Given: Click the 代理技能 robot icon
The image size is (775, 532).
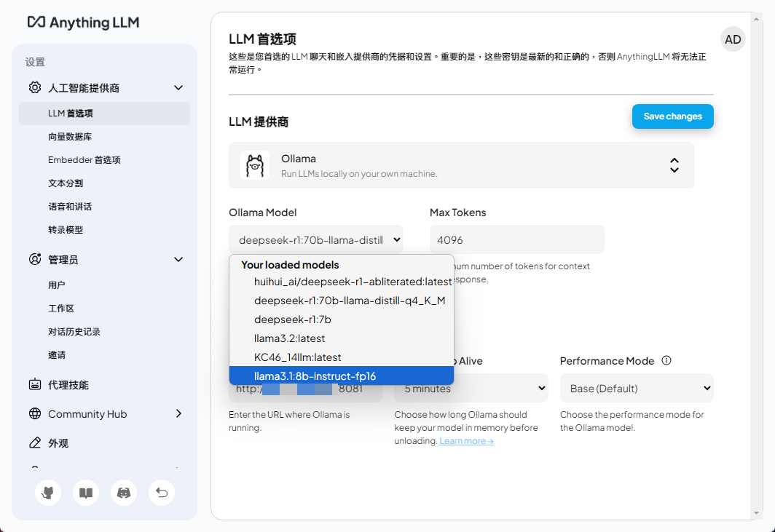Looking at the screenshot, I should [x=35, y=384].
